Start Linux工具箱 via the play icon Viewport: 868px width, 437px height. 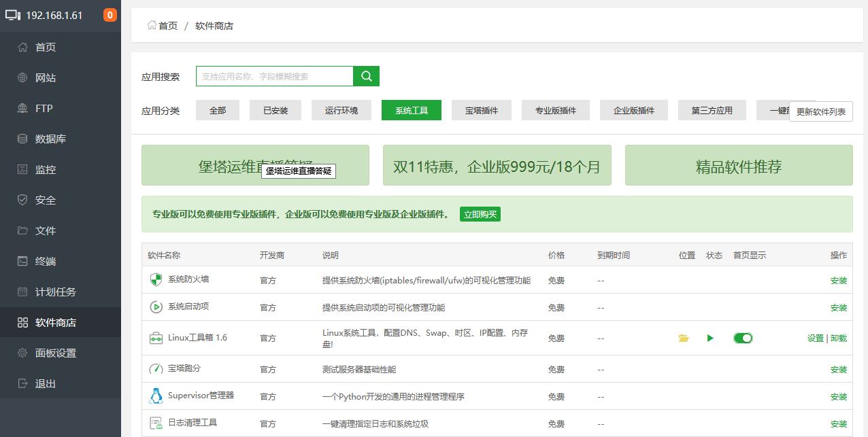pos(710,338)
